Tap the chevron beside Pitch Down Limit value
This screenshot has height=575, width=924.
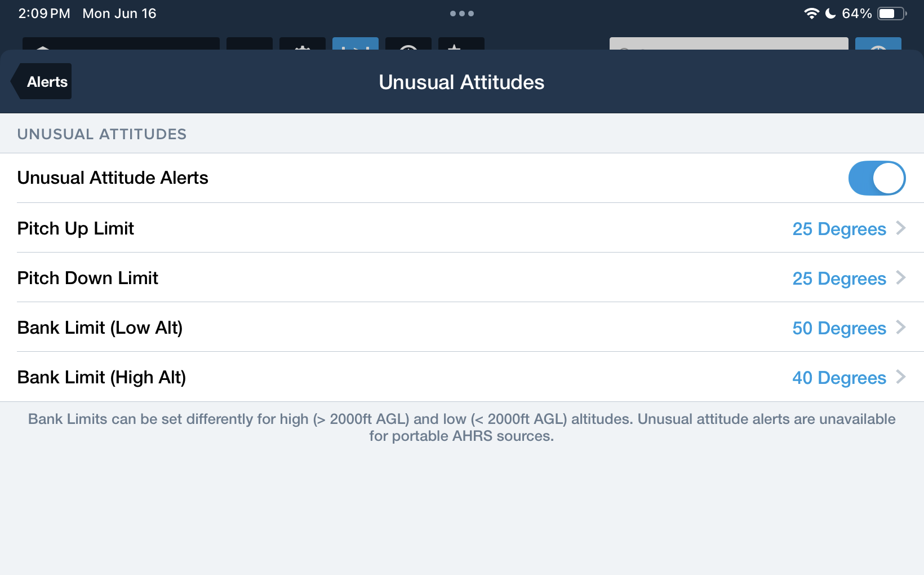901,278
